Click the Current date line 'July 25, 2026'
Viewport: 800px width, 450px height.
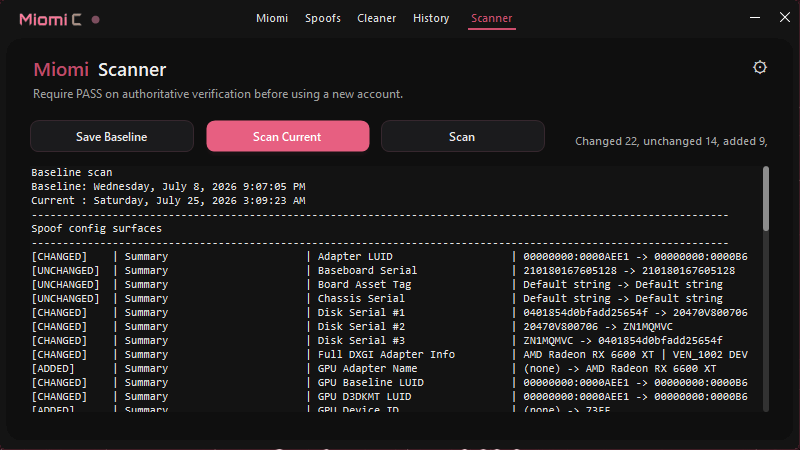coord(168,201)
